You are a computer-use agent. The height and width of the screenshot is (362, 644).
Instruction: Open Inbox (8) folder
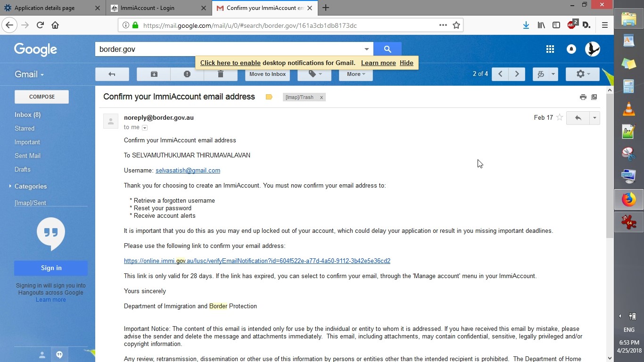(28, 115)
